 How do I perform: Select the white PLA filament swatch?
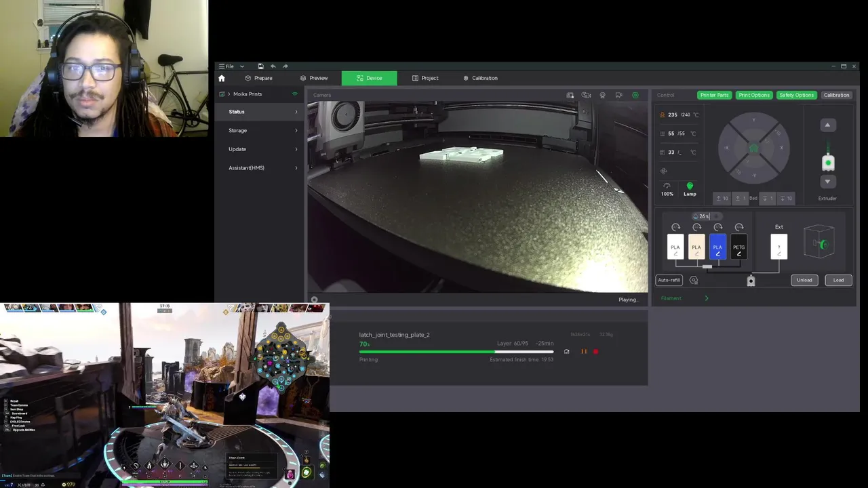coord(675,247)
